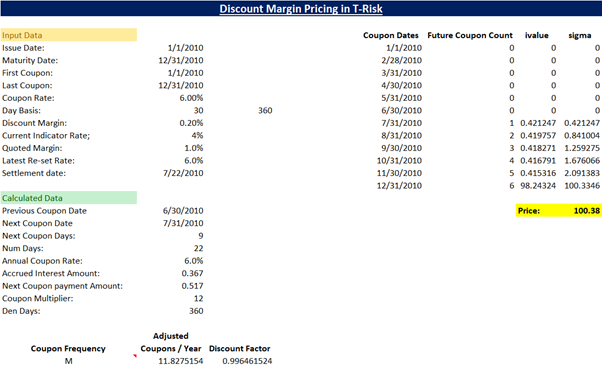Select the 'ivalue' column header
Viewport: 602px width, 367px height.
tap(537, 35)
